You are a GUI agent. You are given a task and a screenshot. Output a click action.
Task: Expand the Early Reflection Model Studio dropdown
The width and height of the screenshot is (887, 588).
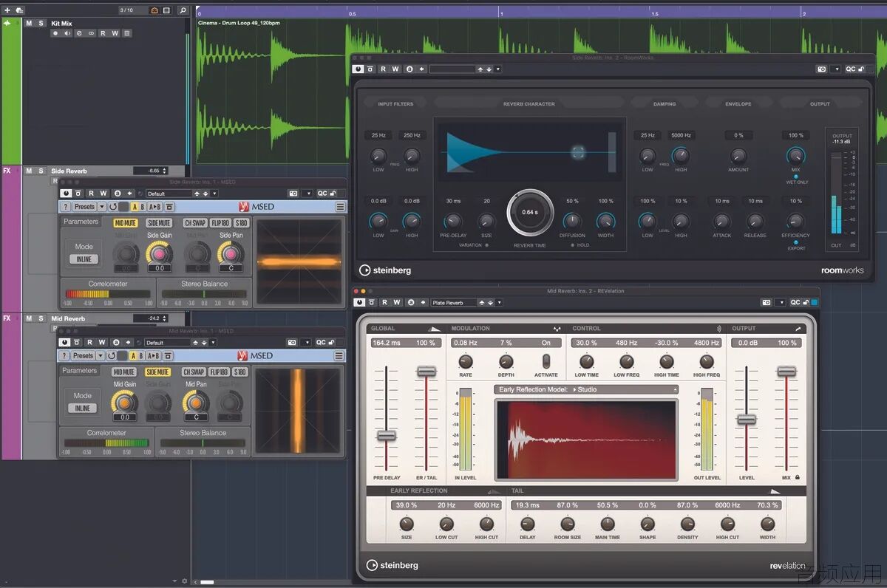tap(587, 389)
